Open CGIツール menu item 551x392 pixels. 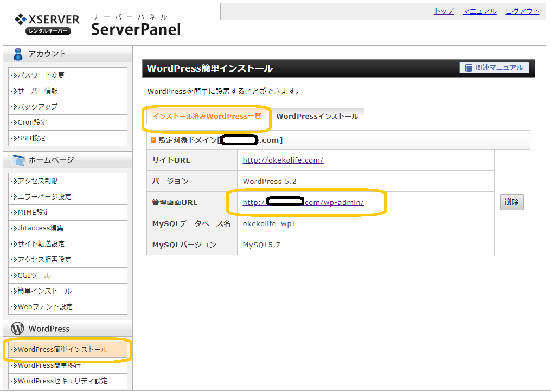click(68, 275)
